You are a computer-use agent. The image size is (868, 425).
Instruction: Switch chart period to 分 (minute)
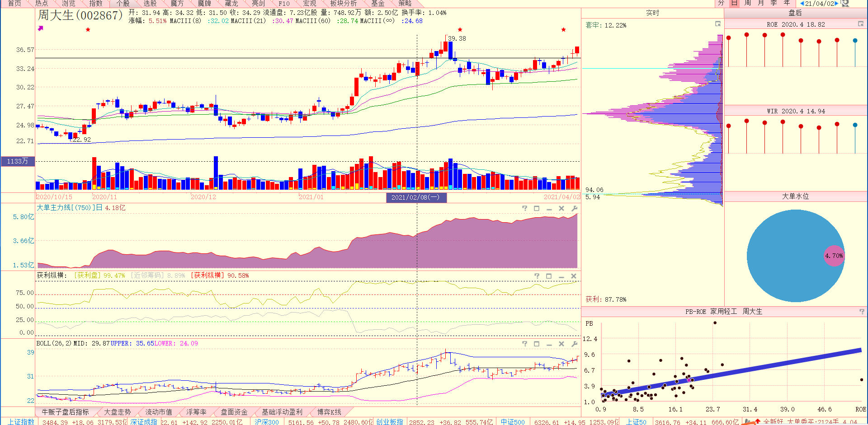[x=721, y=3]
